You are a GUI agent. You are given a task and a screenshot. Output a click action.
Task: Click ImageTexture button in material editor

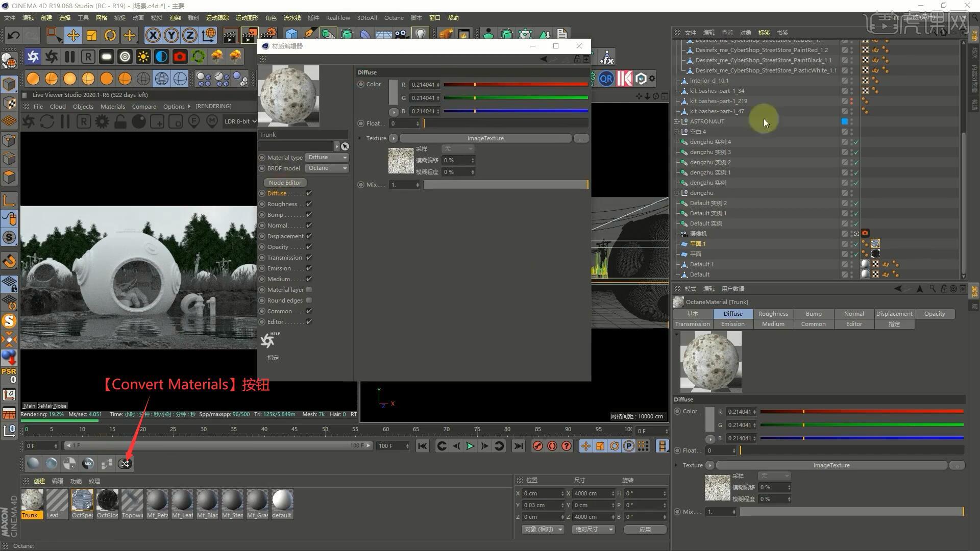(485, 138)
